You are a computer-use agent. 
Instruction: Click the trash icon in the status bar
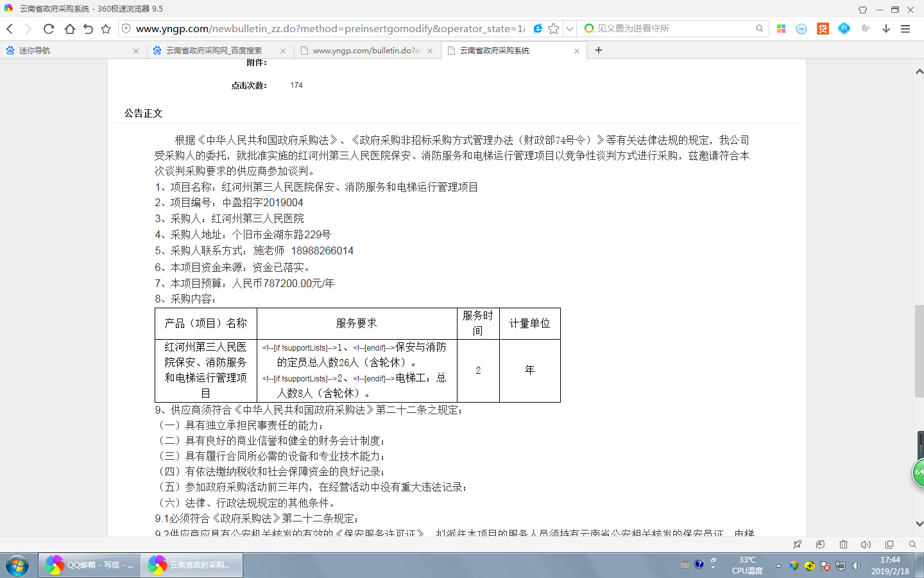pos(843,545)
